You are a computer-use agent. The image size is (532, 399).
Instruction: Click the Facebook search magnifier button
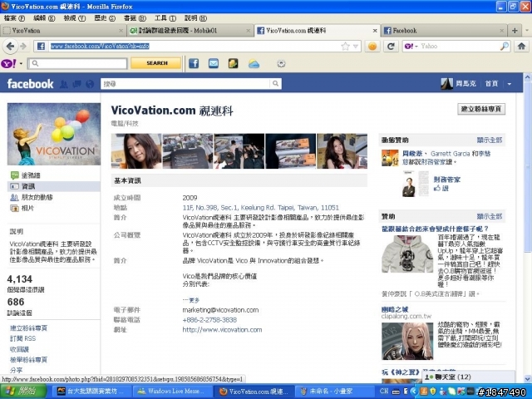click(x=275, y=83)
